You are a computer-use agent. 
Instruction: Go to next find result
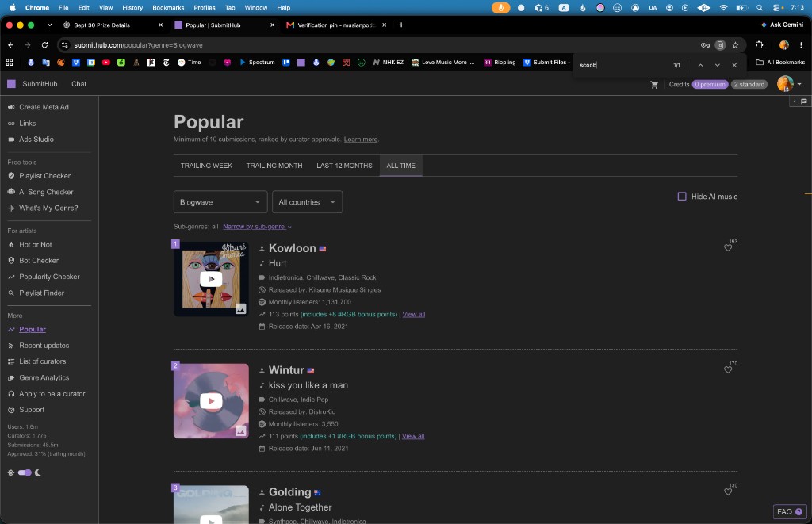pyautogui.click(x=717, y=65)
